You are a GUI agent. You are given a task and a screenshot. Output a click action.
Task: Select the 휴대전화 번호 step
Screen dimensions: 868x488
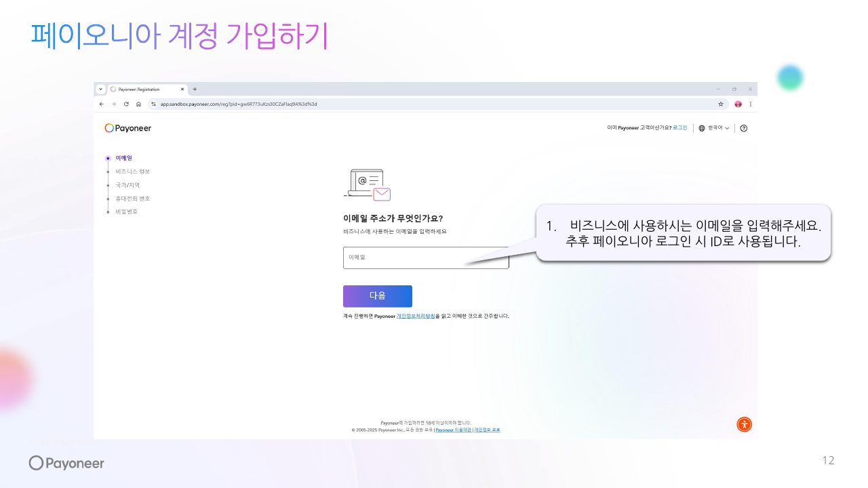(x=132, y=199)
